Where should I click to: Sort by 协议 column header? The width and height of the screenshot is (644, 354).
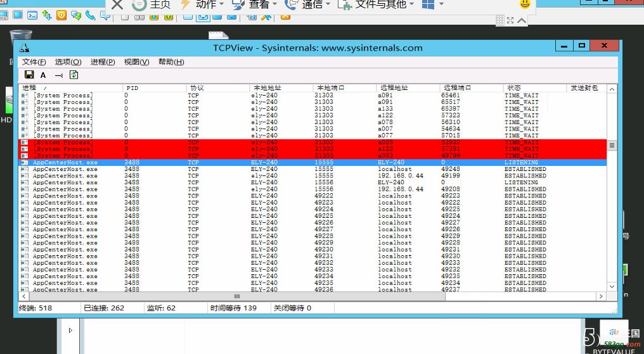tap(217, 88)
